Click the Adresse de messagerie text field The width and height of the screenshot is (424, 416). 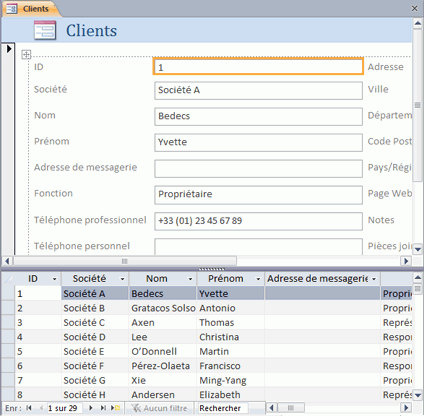pyautogui.click(x=258, y=168)
